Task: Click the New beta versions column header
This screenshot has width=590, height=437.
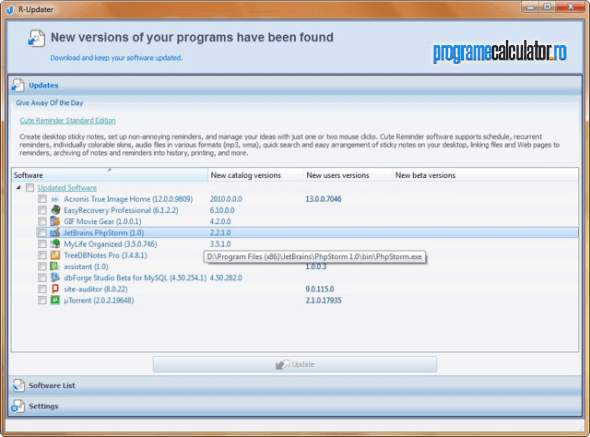Action: 485,175
